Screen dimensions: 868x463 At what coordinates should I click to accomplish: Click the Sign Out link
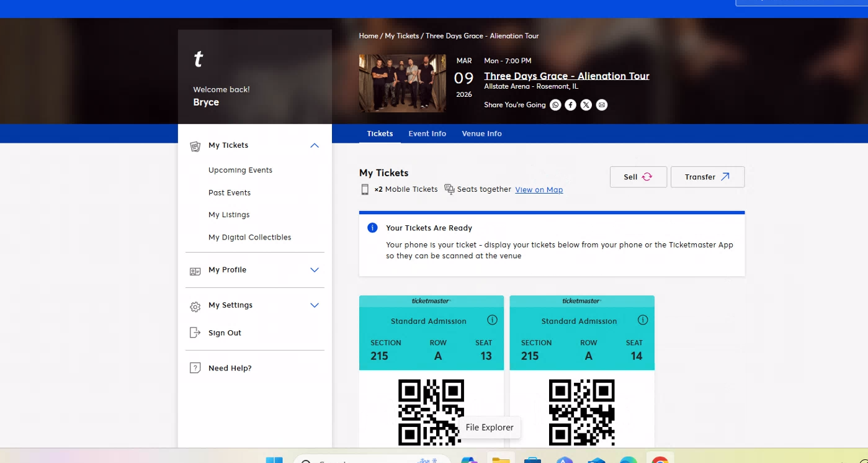pyautogui.click(x=225, y=333)
